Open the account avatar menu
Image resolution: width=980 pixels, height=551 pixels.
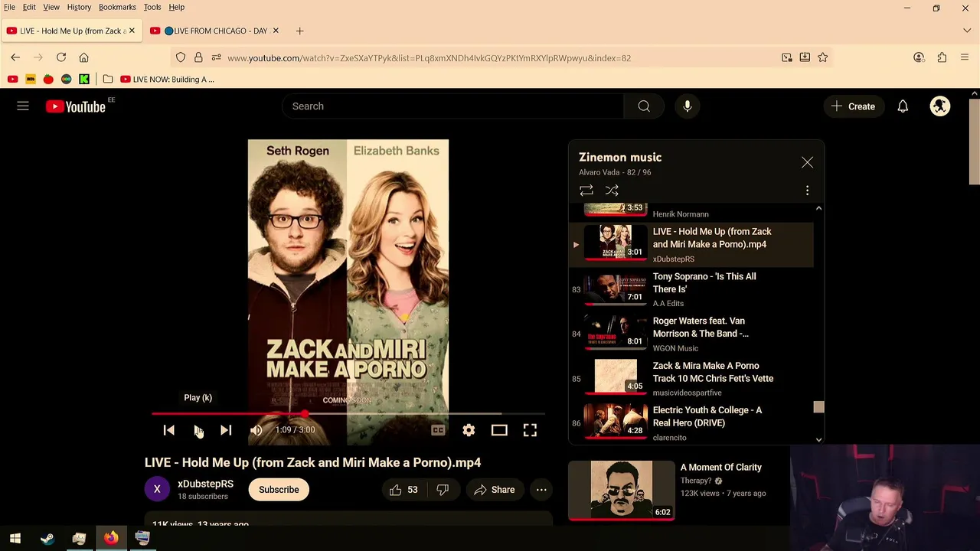(x=940, y=106)
